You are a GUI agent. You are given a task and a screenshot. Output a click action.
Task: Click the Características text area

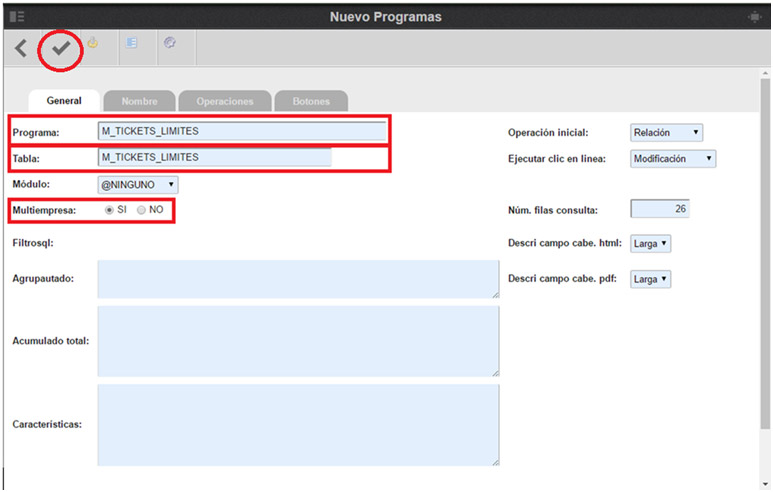click(x=298, y=425)
